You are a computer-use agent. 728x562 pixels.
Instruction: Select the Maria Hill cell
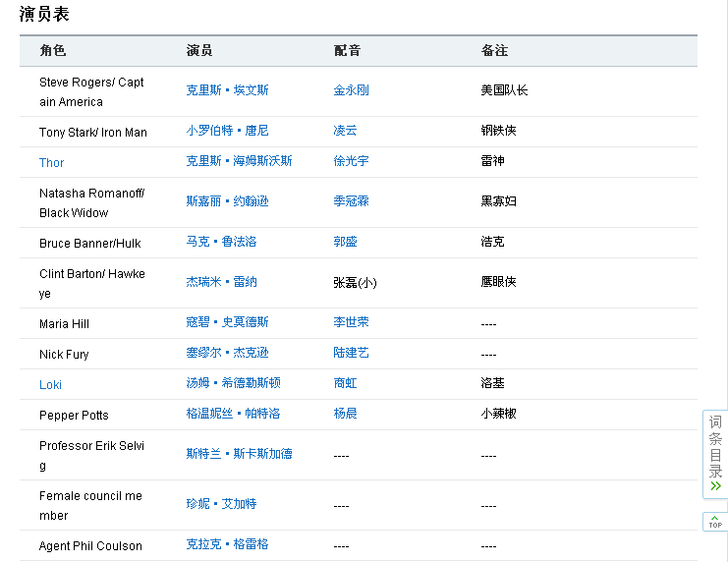pyautogui.click(x=64, y=324)
